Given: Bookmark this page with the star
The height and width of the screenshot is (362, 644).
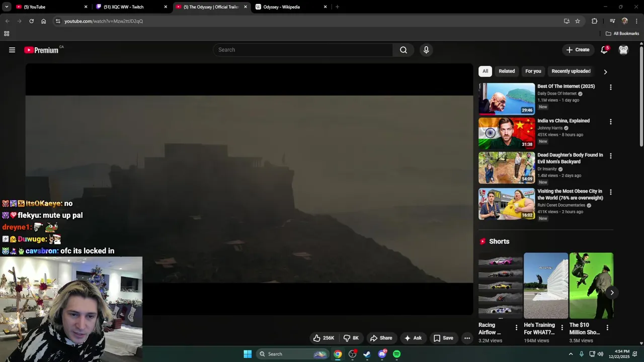Looking at the screenshot, I should 578,21.
